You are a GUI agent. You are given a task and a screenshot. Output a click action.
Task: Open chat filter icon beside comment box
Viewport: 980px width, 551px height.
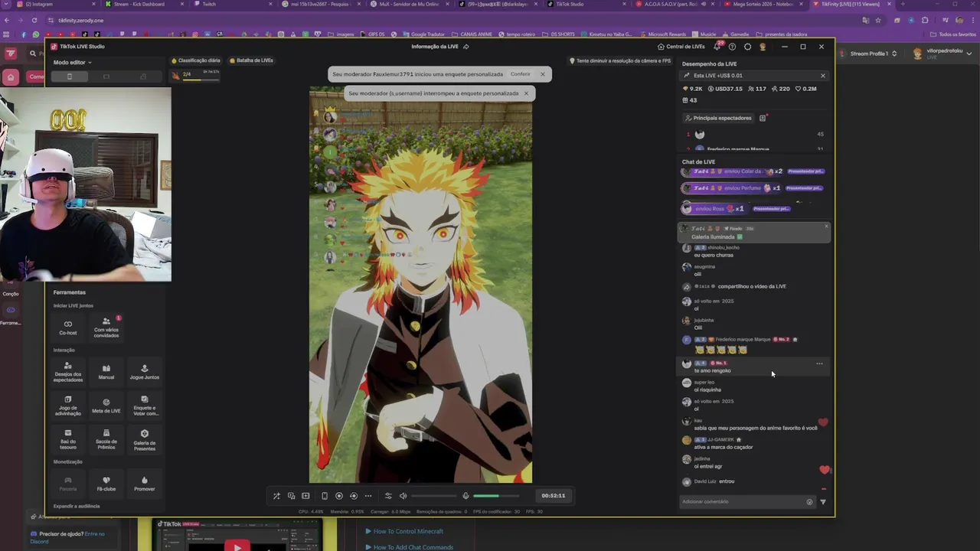pos(823,502)
